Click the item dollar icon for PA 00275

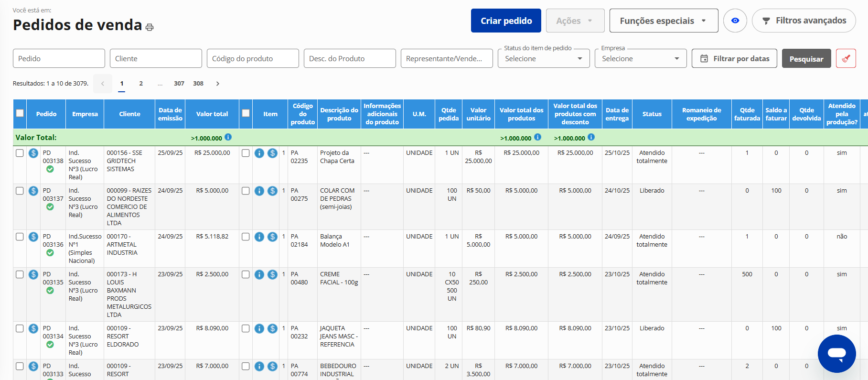(272, 191)
